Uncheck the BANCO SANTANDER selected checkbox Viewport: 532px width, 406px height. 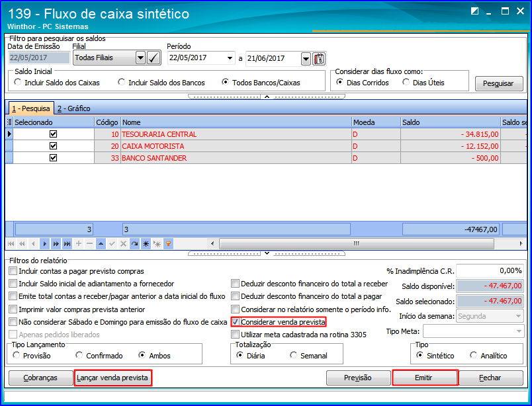(53, 158)
